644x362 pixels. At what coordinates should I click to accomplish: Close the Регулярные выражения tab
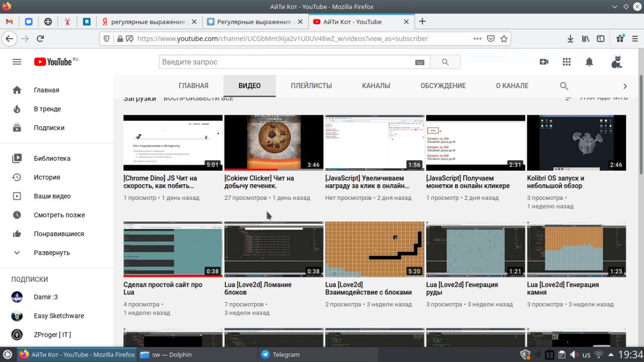tap(300, 22)
